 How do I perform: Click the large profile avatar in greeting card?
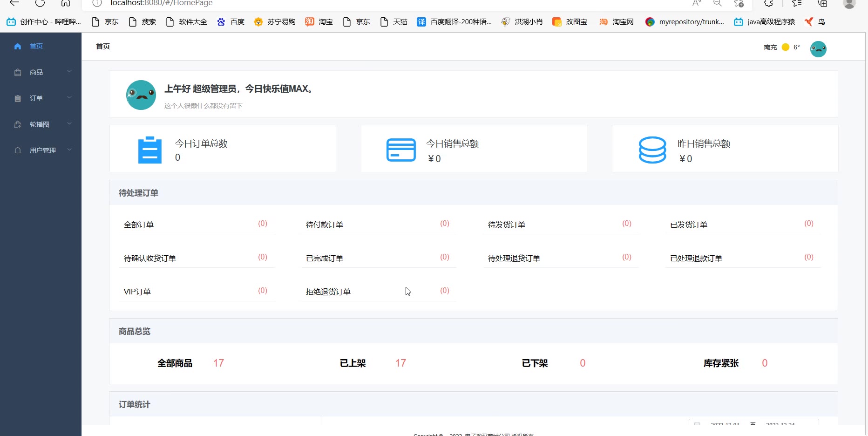tap(141, 95)
